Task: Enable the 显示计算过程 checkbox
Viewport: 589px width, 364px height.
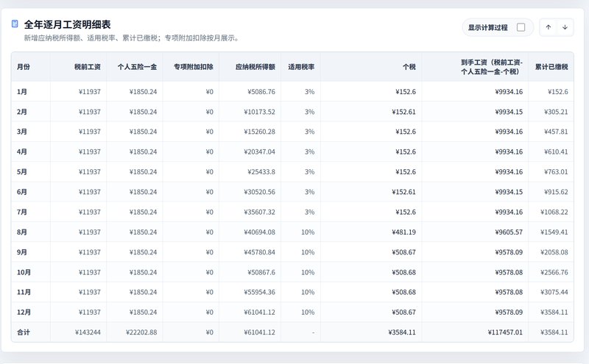Action: 521,27
